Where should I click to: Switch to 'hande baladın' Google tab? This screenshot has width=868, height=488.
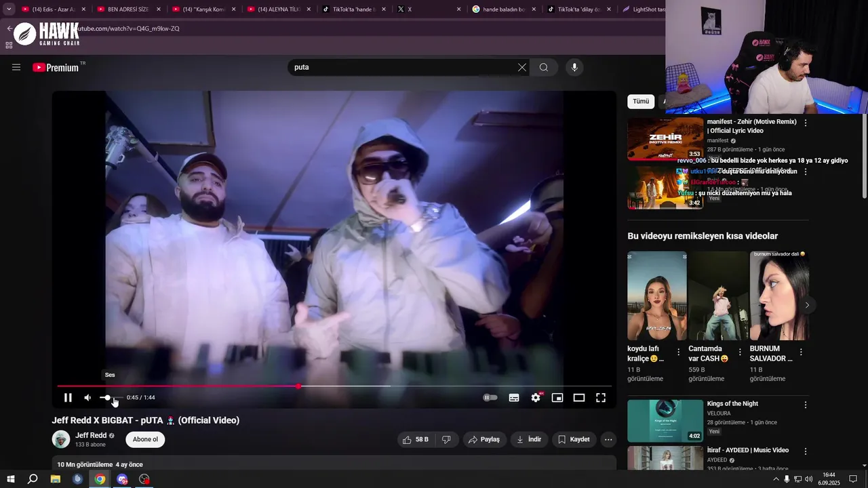point(505,9)
